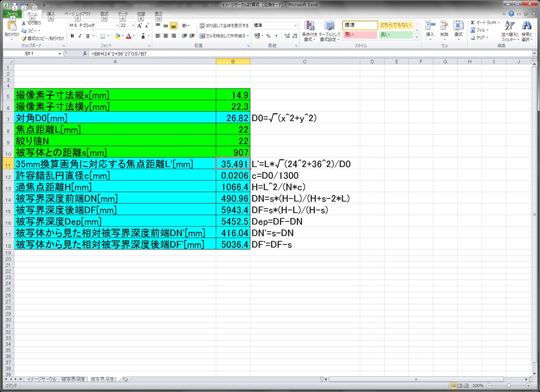Switch to Page Layout view in status bar
The height and width of the screenshot is (392, 540).
pos(460,386)
